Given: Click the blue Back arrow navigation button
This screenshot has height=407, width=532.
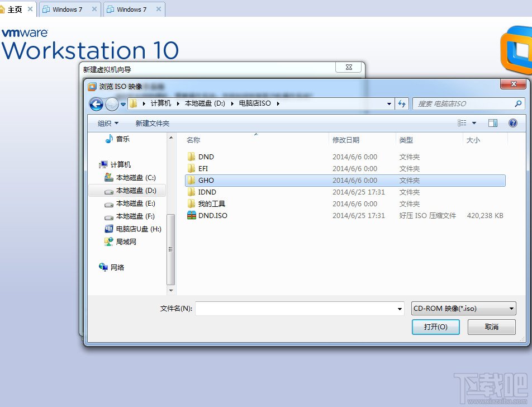Looking at the screenshot, I should (x=96, y=104).
